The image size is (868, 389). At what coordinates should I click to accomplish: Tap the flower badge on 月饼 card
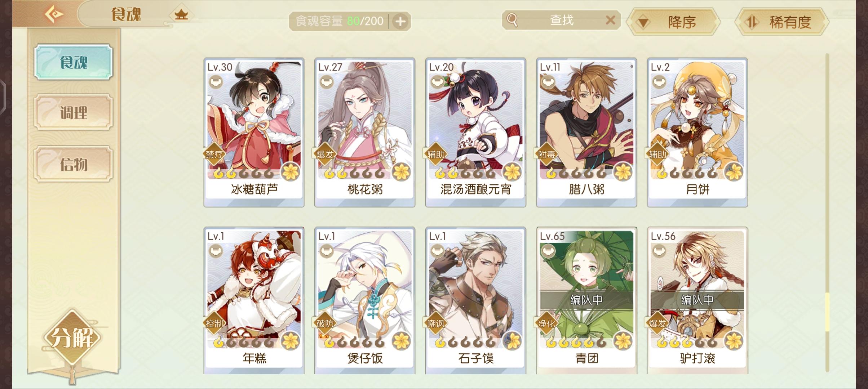(x=734, y=172)
